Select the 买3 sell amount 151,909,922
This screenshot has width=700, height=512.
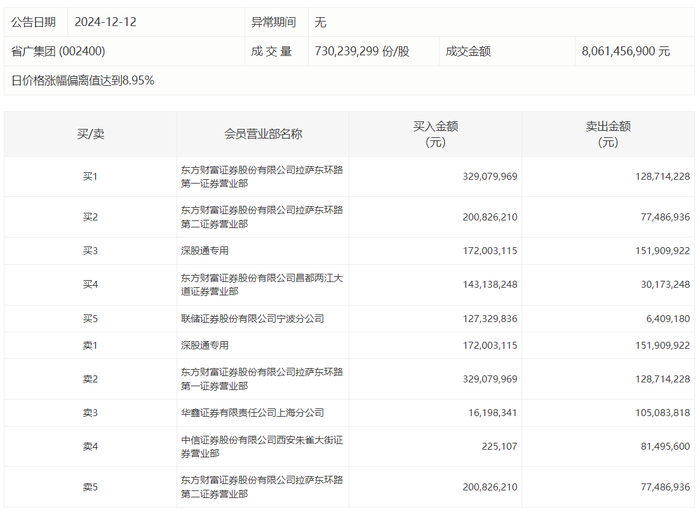[662, 251]
